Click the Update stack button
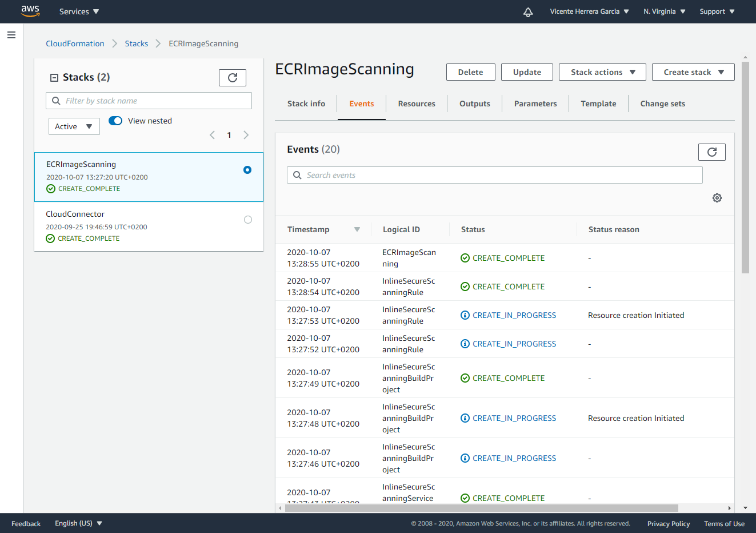This screenshot has width=756, height=533. 527,72
